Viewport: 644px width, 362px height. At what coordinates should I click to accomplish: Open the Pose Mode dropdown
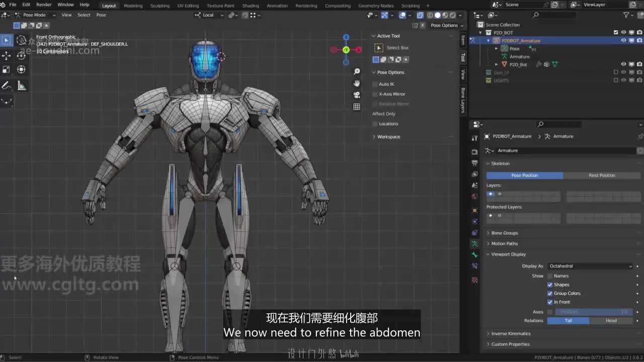(35, 15)
